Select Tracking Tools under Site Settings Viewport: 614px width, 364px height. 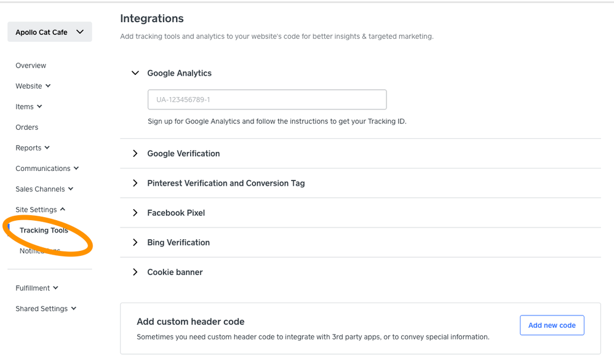click(44, 231)
